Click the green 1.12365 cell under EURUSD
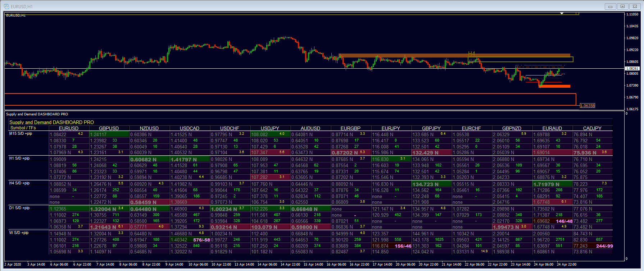The height and width of the screenshot is (271, 644). point(69,209)
